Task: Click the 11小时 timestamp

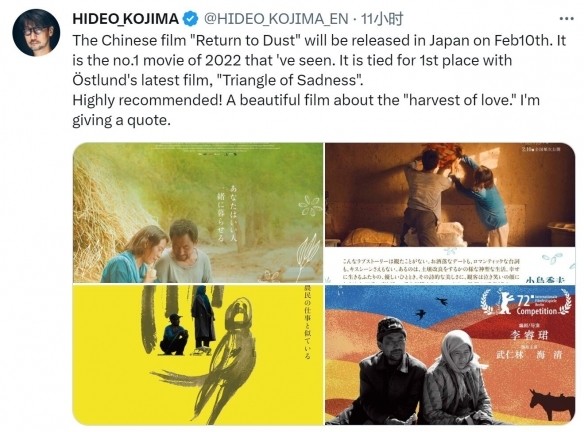Action: [382, 19]
